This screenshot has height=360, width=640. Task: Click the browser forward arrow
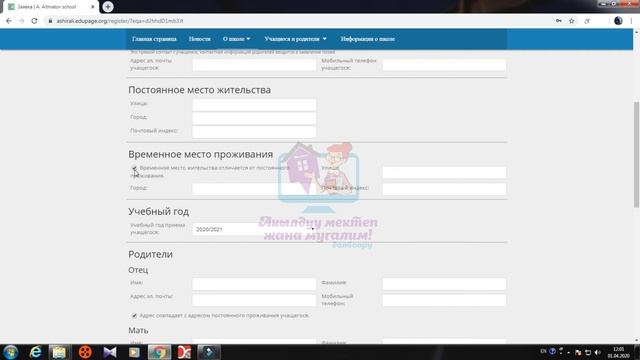click(21, 21)
